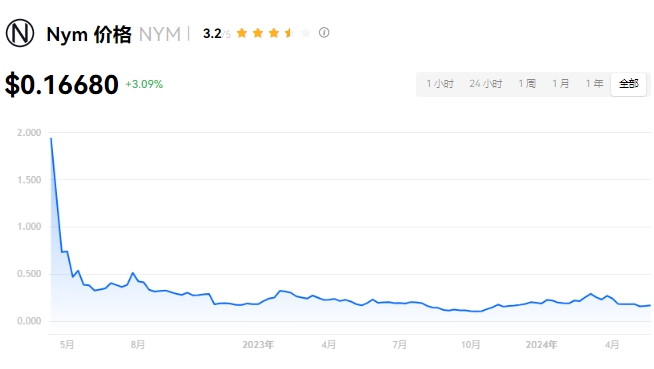This screenshot has height=369, width=654.
Task: Click the Nym circular N logo icon
Action: (x=20, y=33)
